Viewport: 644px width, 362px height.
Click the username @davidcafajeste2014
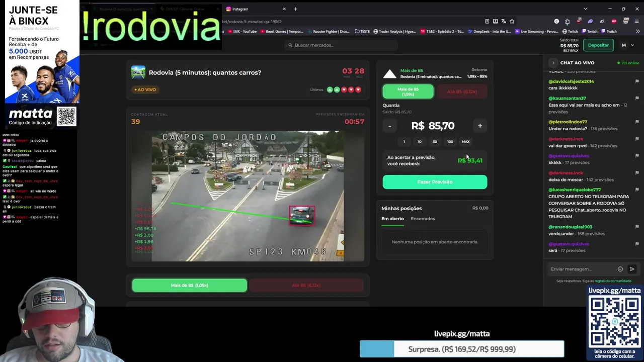pos(571,81)
